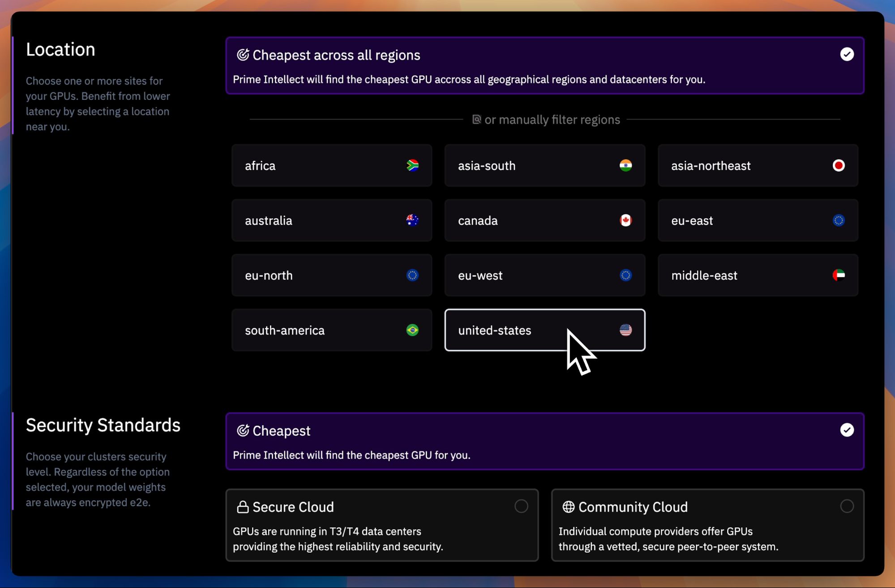Viewport: 895px width, 588px height.
Task: Choose the eu-east region
Action: [x=758, y=220]
